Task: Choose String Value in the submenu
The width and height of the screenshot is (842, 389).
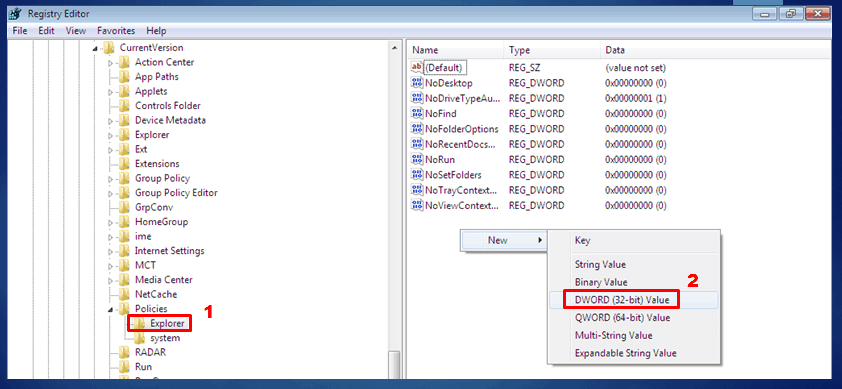Action: pos(600,264)
